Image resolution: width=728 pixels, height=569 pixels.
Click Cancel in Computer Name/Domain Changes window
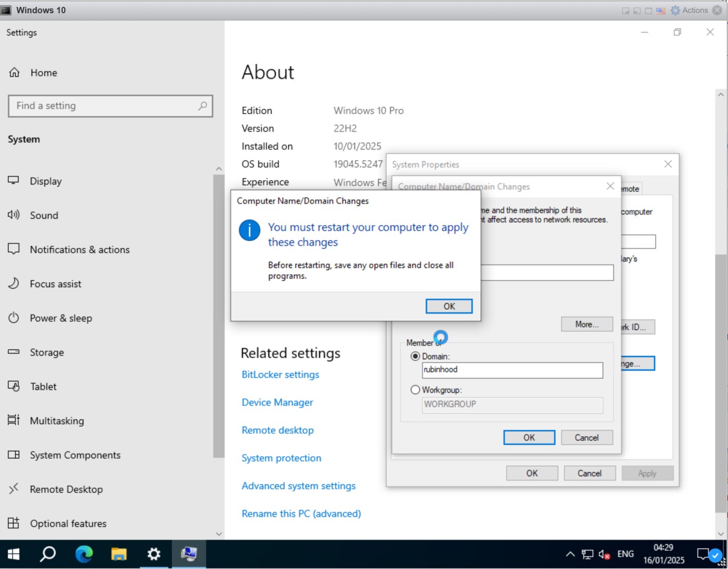tap(587, 438)
